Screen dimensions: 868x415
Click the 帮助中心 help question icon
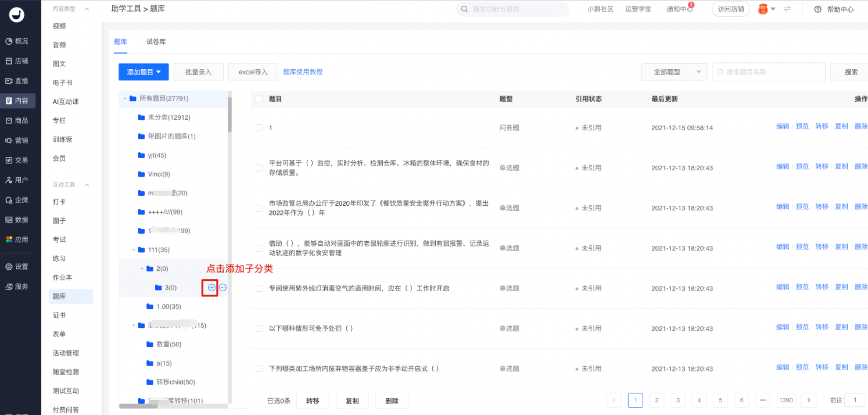pos(818,9)
